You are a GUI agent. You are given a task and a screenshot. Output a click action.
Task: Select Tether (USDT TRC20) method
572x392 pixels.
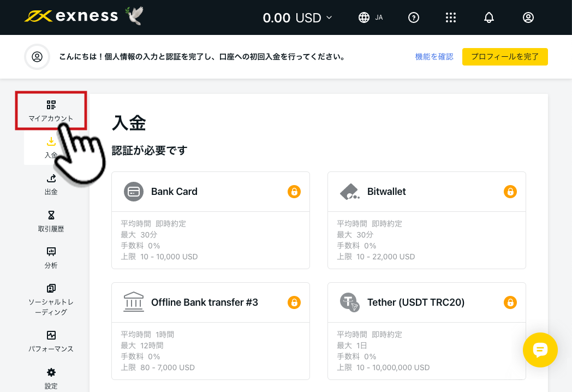click(426, 331)
